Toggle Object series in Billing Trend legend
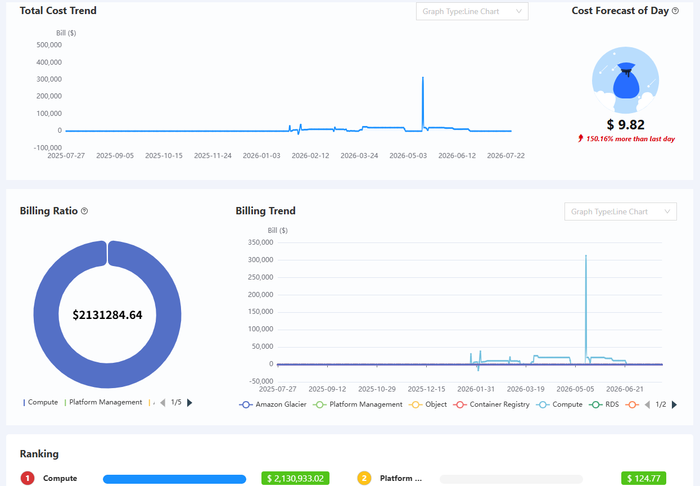Viewport: 700px width, 486px height. (x=428, y=405)
